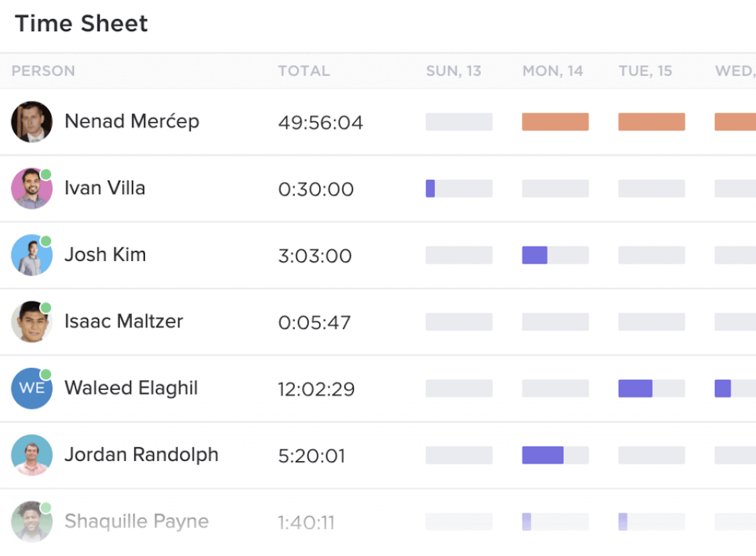Sort by the PERSON column header

(x=43, y=71)
